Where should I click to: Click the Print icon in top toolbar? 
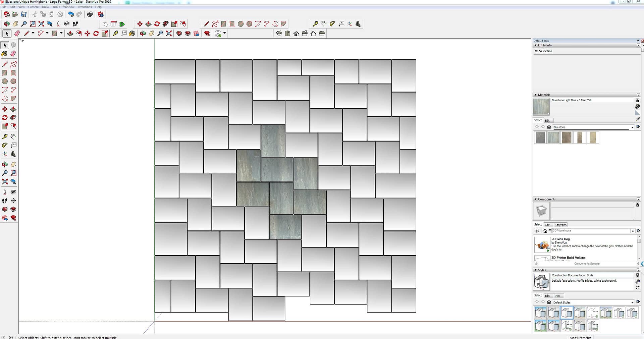[x=90, y=14]
